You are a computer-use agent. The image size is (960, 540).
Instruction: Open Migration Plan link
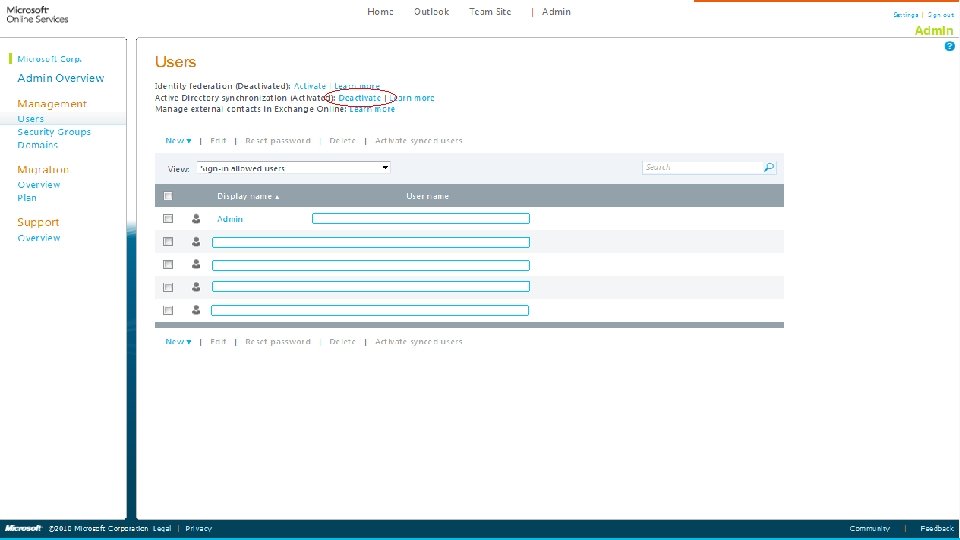pos(27,198)
